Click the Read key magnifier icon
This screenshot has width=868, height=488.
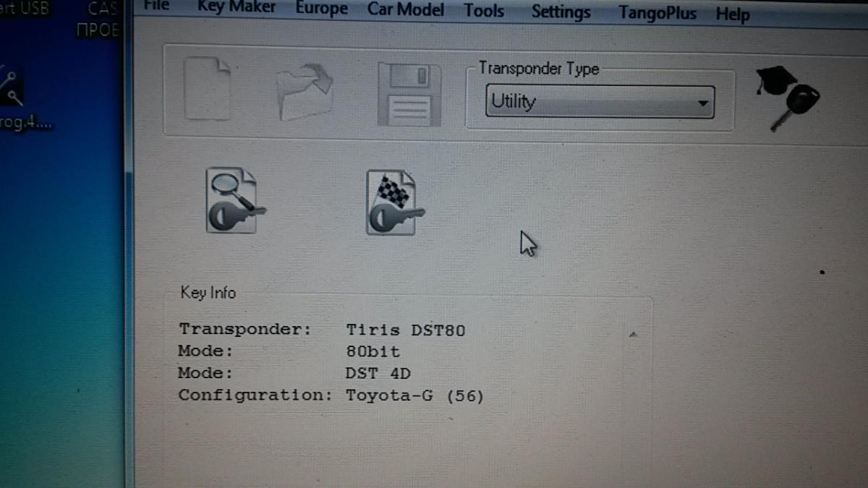pos(234,200)
